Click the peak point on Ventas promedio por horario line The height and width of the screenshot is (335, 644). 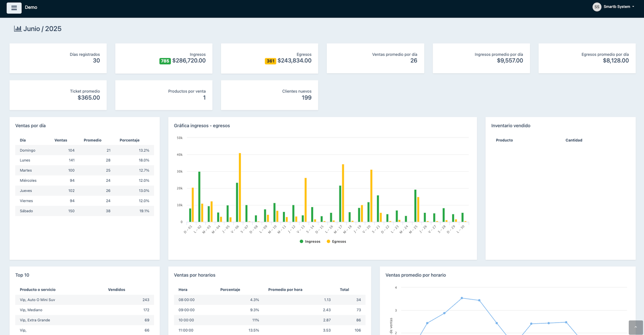coord(462,298)
